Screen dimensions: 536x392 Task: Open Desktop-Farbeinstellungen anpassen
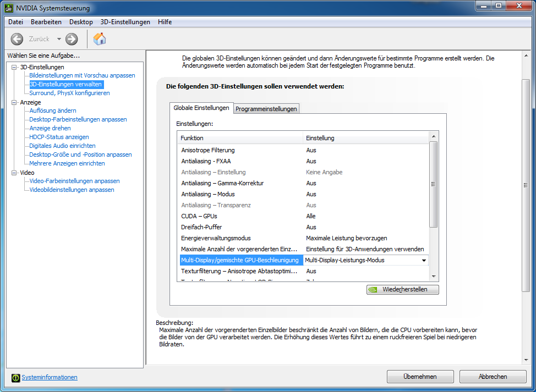78,119
